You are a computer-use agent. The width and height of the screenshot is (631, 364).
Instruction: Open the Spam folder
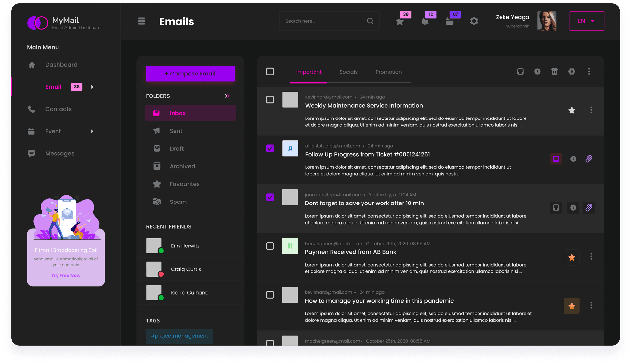click(x=178, y=202)
